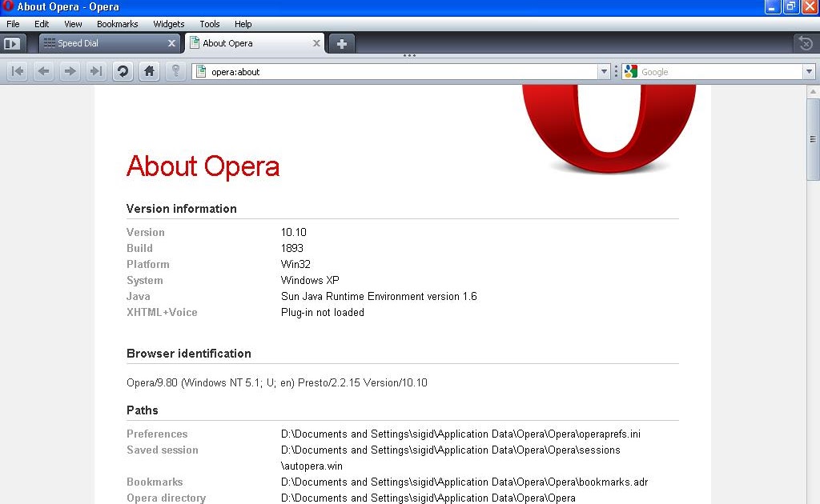
Task: Open the closed tabs trash icon
Action: coord(806,43)
